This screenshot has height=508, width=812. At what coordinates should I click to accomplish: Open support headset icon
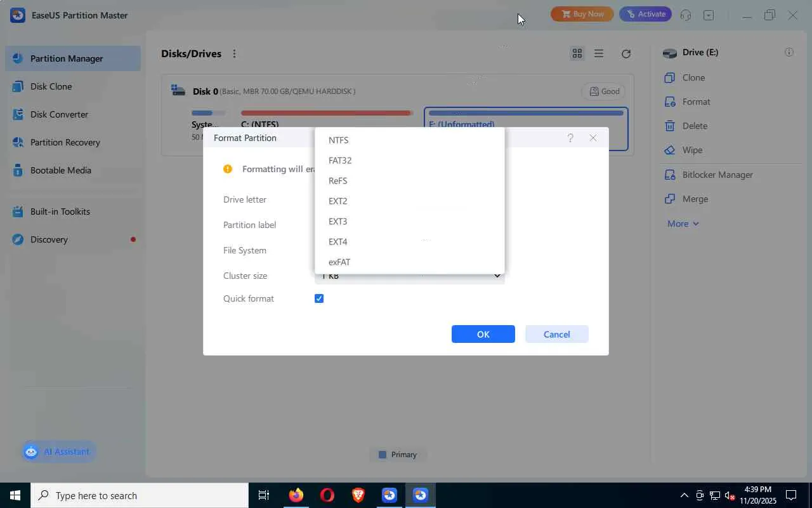686,15
